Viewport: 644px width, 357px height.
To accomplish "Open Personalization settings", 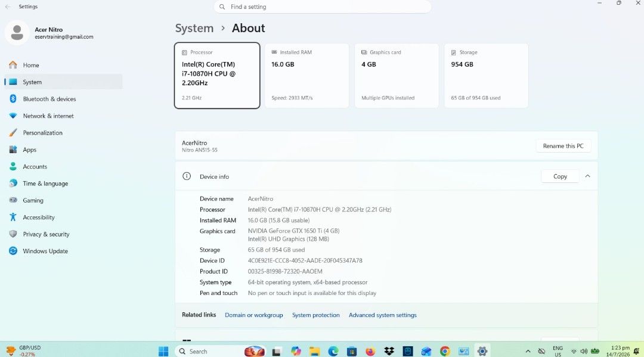I will click(64, 132).
